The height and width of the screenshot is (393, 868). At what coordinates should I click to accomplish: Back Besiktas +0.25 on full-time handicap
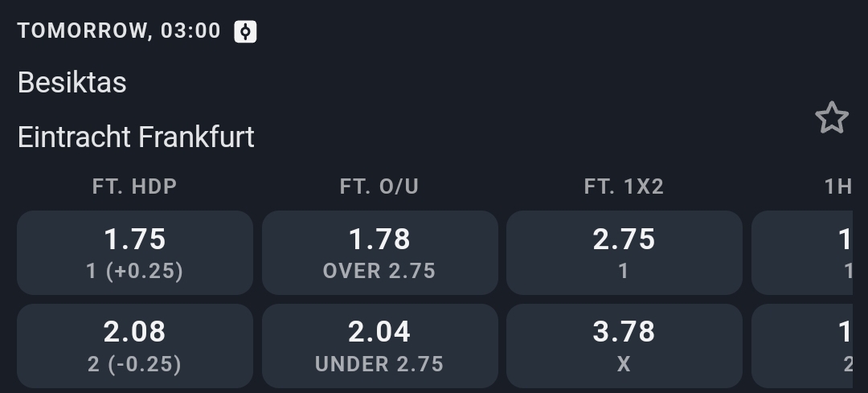pyautogui.click(x=135, y=252)
